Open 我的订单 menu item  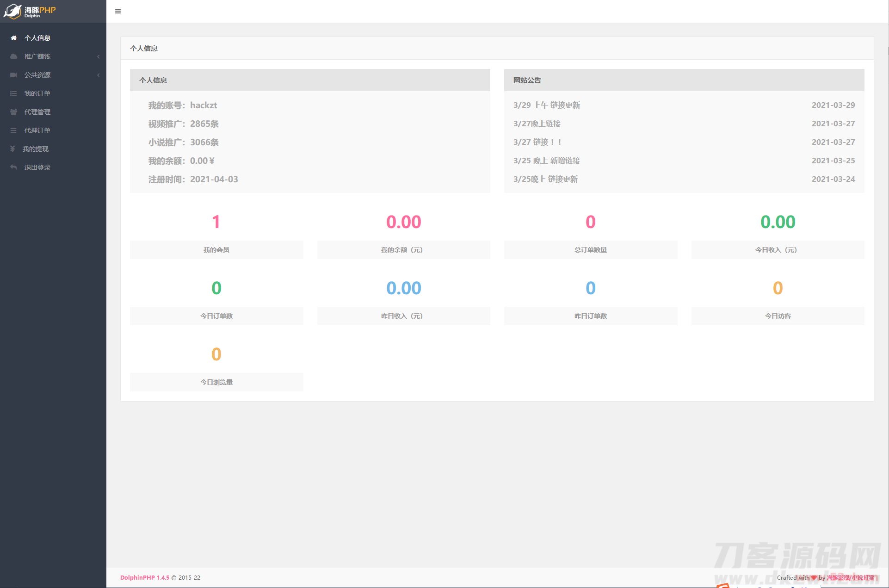(x=37, y=93)
